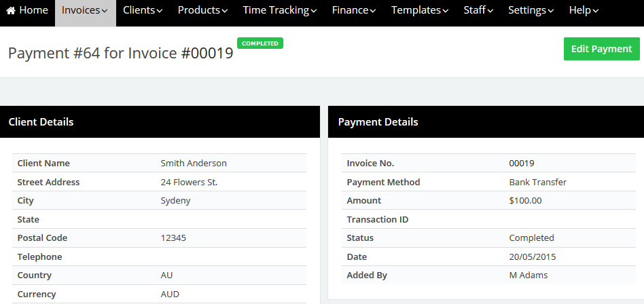Expand the Staff dropdown menu
Image resolution: width=644 pixels, height=304 pixels.
pos(478,11)
